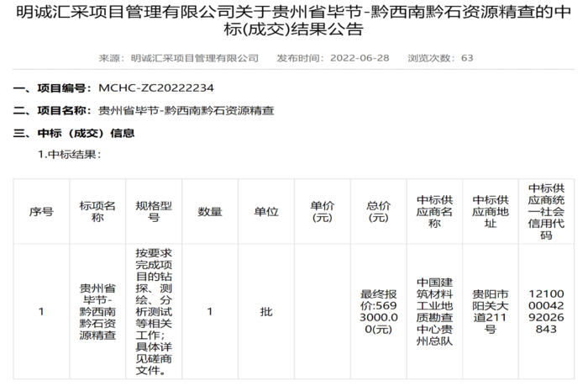Click the 数量 column header
Screen dimensions: 588x386
point(210,212)
